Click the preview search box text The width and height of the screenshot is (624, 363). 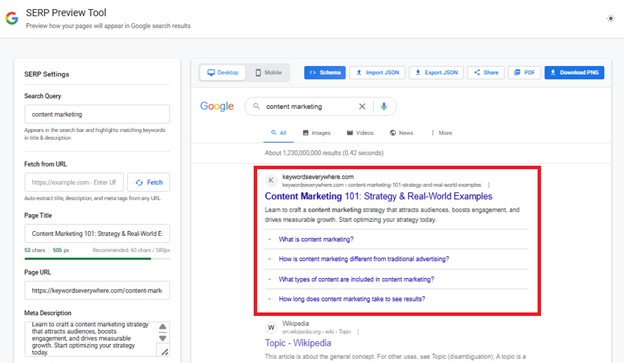tap(294, 107)
